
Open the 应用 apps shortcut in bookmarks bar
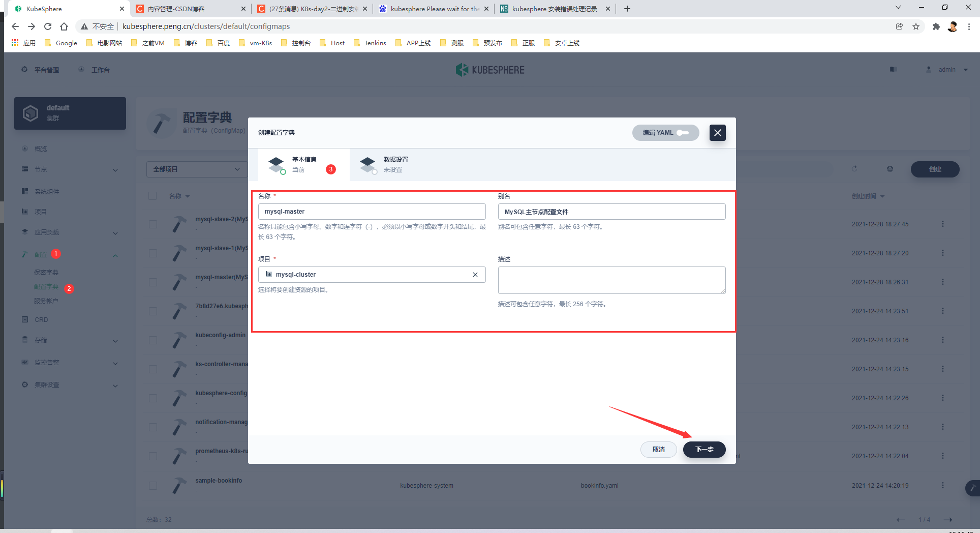tap(23, 43)
